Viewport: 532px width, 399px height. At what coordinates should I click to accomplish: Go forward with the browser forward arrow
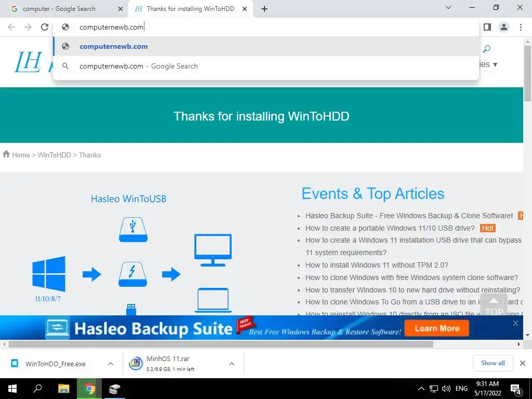(x=28, y=27)
